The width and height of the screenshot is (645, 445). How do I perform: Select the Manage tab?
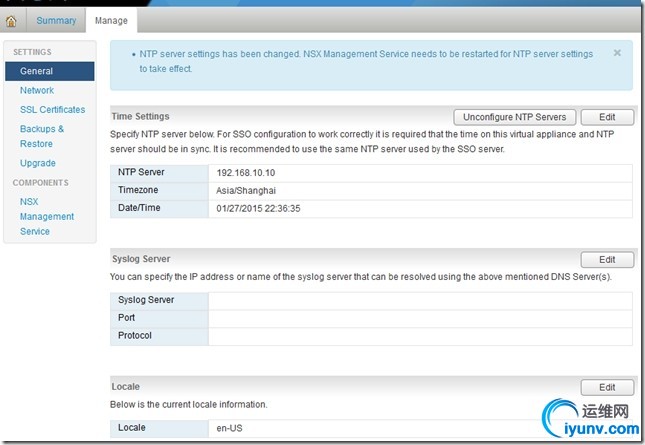(111, 21)
